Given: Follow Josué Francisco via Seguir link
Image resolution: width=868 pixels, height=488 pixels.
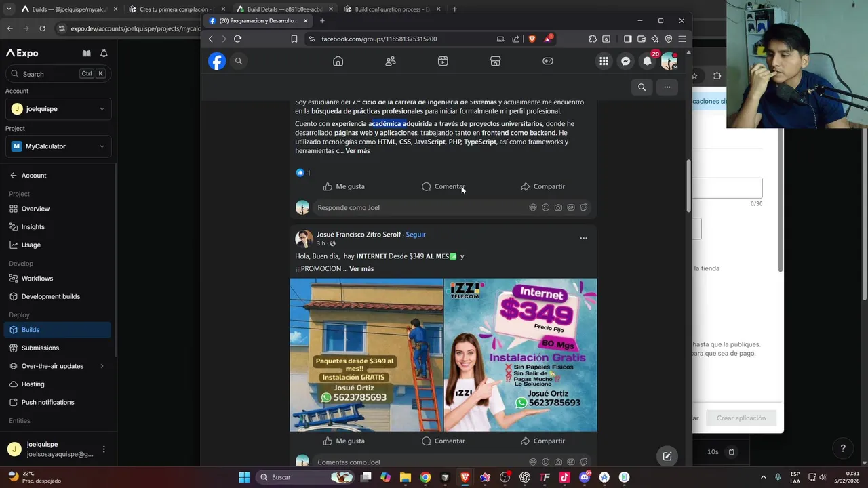Looking at the screenshot, I should tap(416, 235).
